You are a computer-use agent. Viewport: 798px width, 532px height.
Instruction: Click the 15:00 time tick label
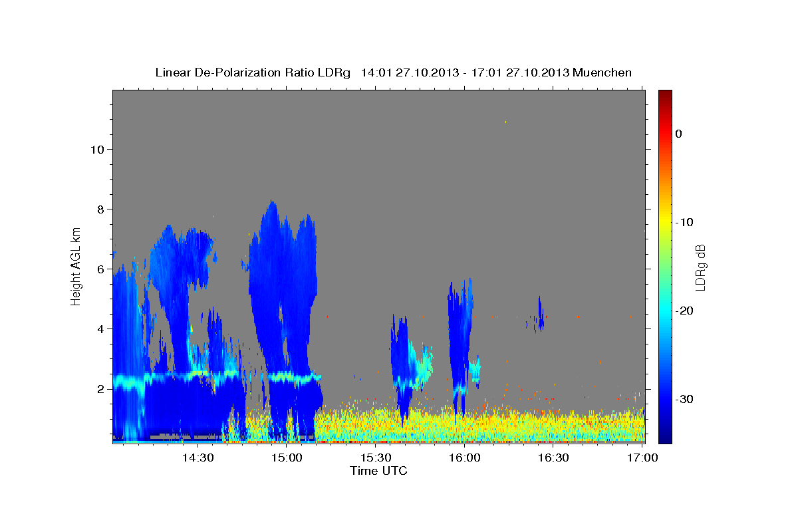click(x=287, y=458)
